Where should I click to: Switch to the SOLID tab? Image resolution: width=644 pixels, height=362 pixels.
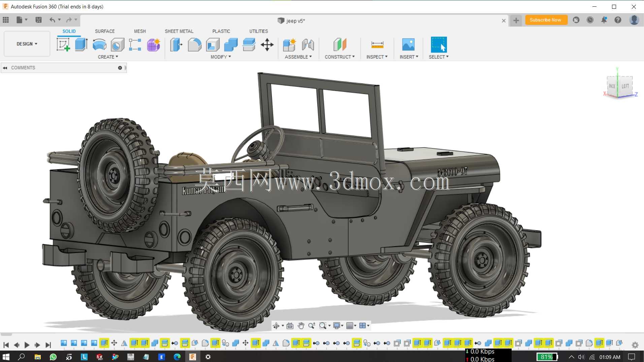[x=69, y=31]
